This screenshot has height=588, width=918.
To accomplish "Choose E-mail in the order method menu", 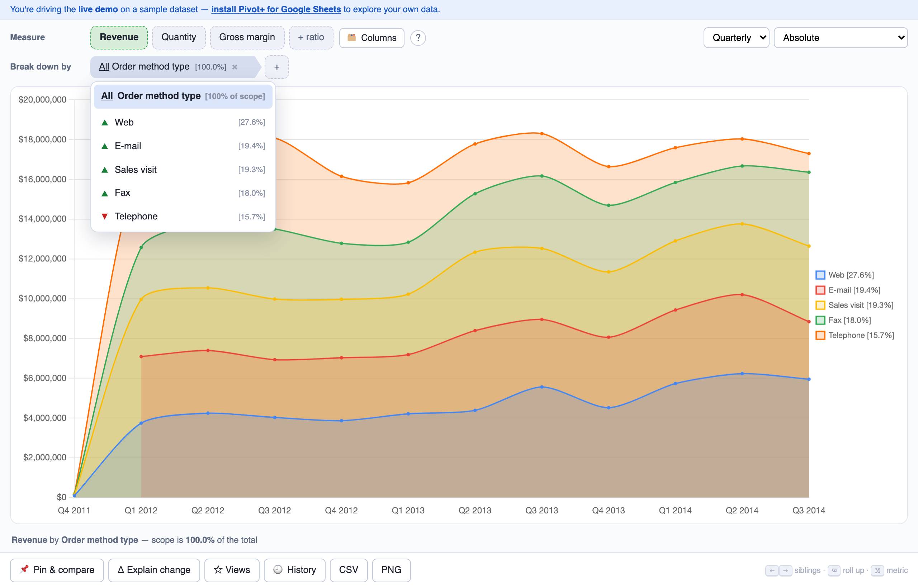I will pyautogui.click(x=183, y=146).
